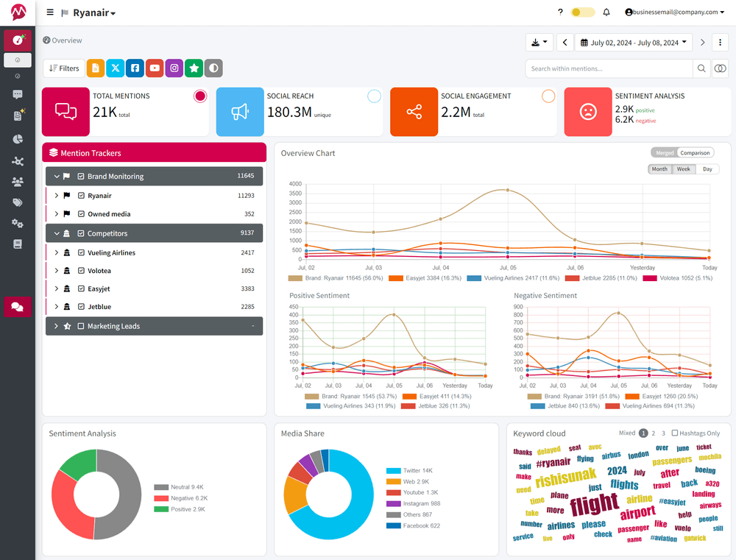
Task: Expand the Easyjet tracker row
Action: [57, 288]
